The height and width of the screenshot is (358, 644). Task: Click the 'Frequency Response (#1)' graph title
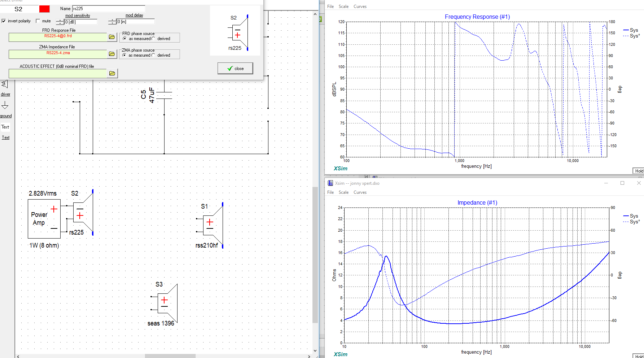tap(477, 17)
